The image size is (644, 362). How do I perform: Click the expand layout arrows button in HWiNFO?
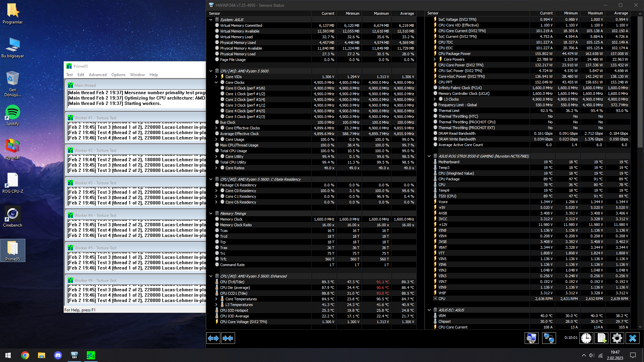coord(213,338)
